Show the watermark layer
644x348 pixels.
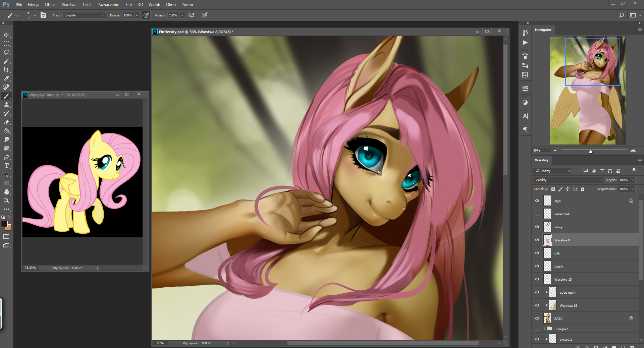tap(537, 214)
